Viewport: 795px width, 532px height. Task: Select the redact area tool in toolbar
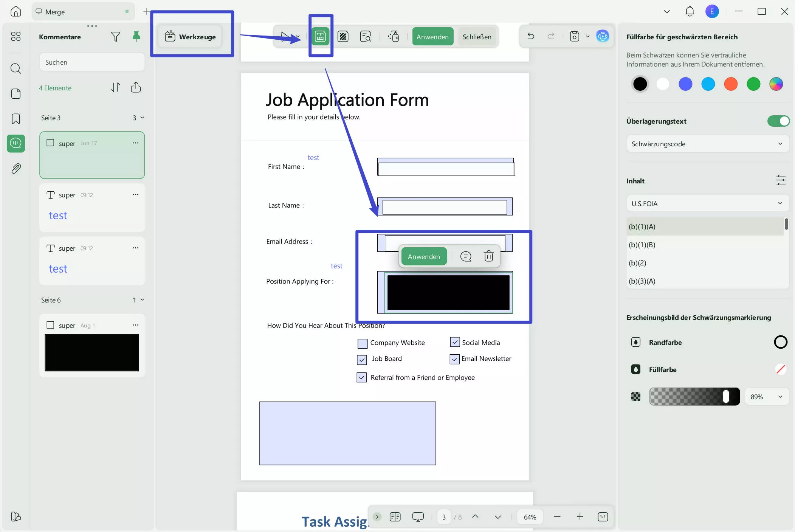320,36
